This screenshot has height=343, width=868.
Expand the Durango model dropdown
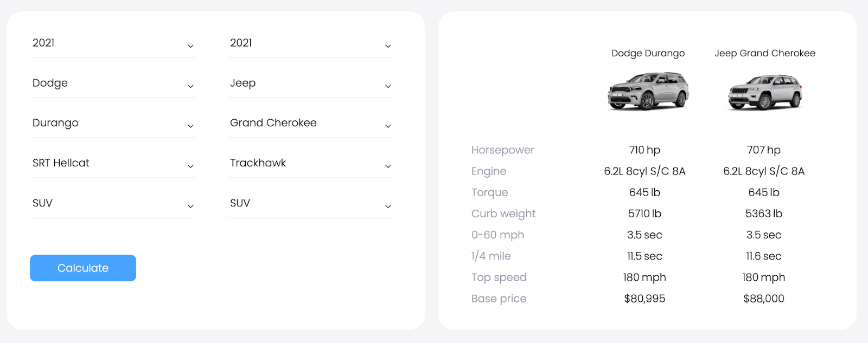(112, 124)
